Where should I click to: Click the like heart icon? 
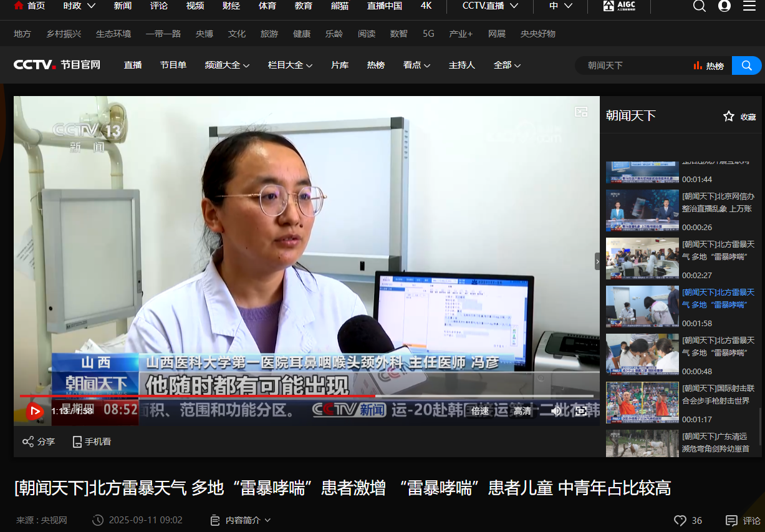[680, 520]
